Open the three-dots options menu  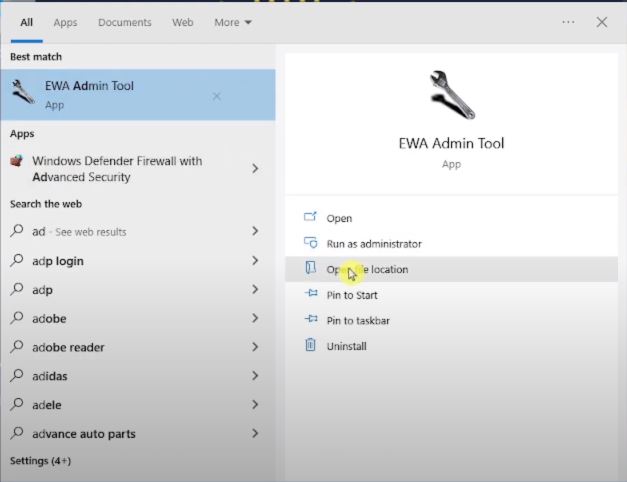click(x=568, y=22)
